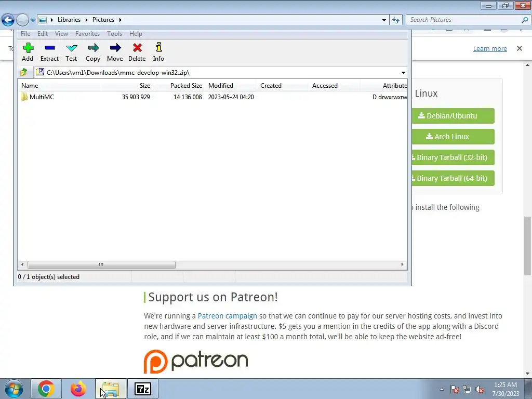
Task: Select the MultiMC folder icon
Action: coord(24,97)
